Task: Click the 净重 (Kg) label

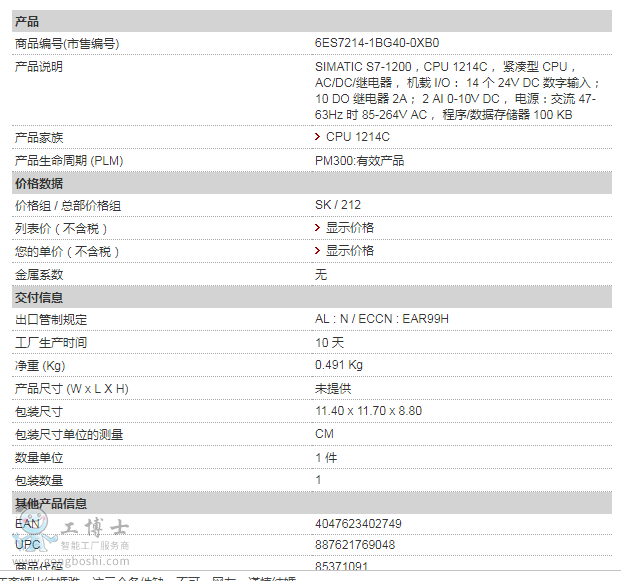Action: [x=40, y=366]
